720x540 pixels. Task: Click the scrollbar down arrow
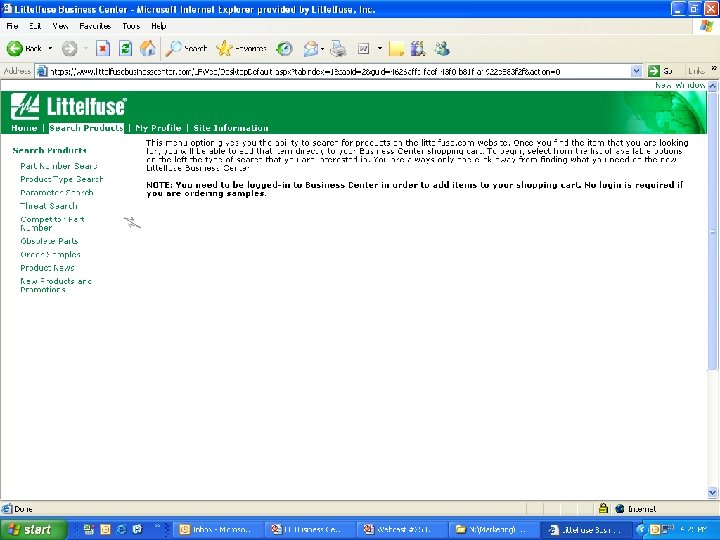(712, 493)
